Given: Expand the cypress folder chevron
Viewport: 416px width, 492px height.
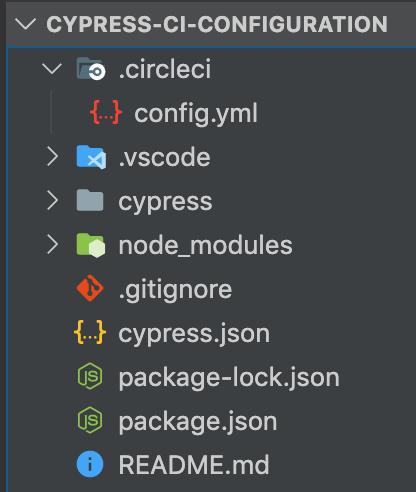Looking at the screenshot, I should (53, 201).
